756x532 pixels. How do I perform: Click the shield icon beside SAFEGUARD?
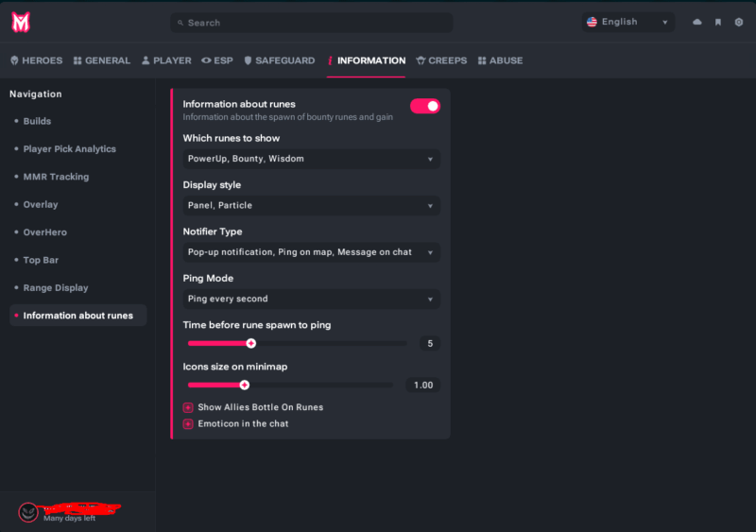pos(248,60)
